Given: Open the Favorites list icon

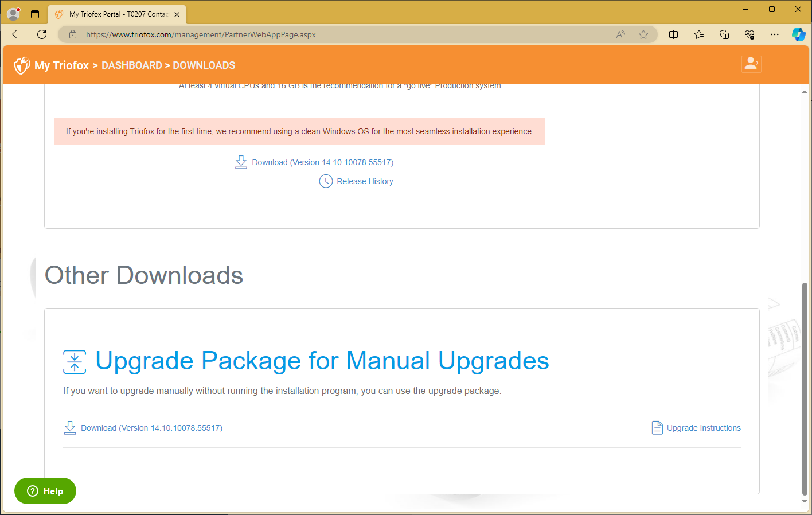Looking at the screenshot, I should (699, 34).
